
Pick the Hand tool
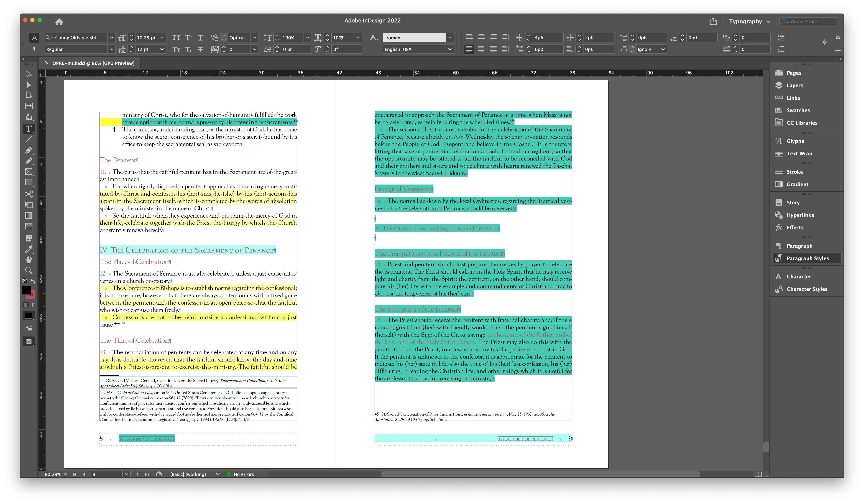29,259
